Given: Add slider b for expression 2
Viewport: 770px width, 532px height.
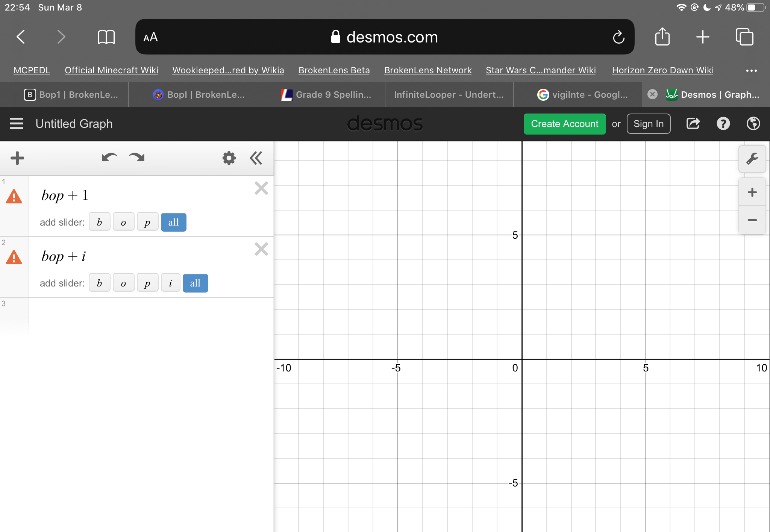Looking at the screenshot, I should tap(100, 283).
